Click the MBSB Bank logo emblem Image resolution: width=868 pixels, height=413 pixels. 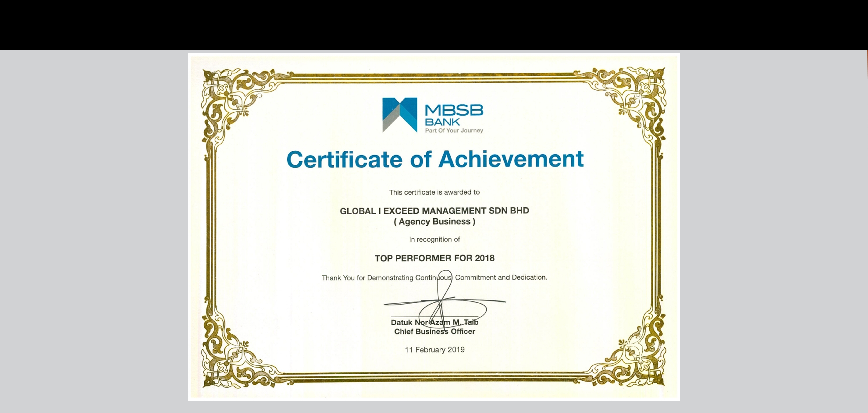(400, 115)
